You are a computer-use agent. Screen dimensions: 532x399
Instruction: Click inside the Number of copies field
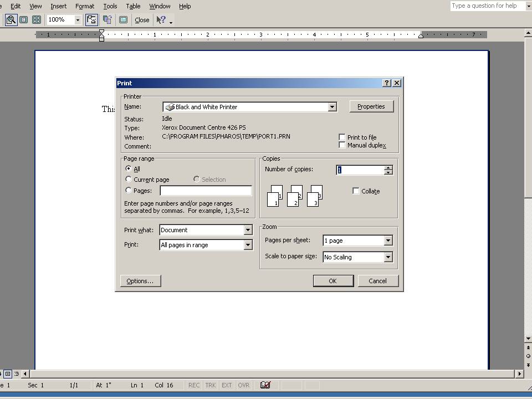pyautogui.click(x=360, y=170)
